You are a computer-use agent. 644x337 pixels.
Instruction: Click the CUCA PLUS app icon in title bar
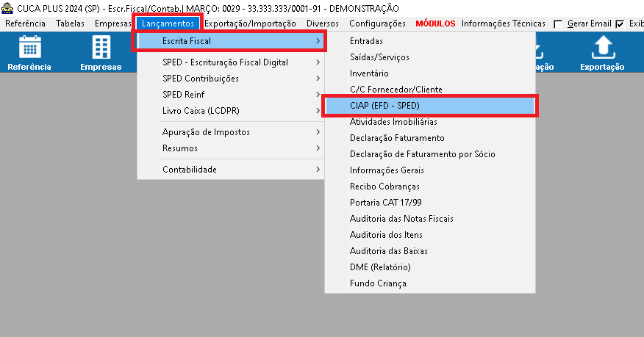(7, 8)
